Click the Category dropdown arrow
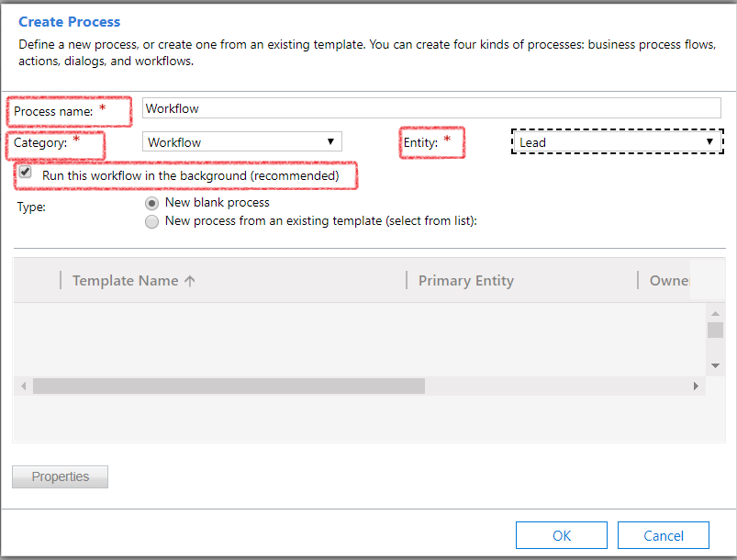Image resolution: width=737 pixels, height=560 pixels. (330, 141)
